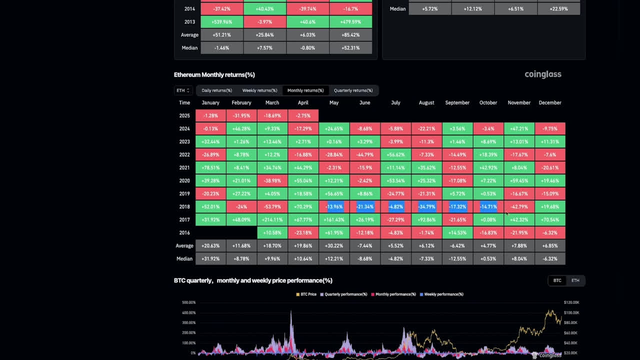Viewport: 640px width, 360px height.
Task: Toggle Weekly performance(%) legend series
Action: (442, 294)
